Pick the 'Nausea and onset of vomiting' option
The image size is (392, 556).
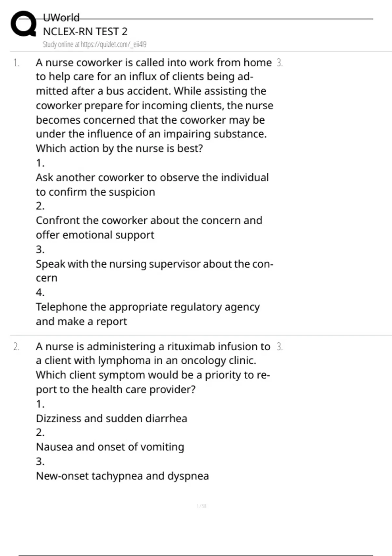(x=110, y=447)
